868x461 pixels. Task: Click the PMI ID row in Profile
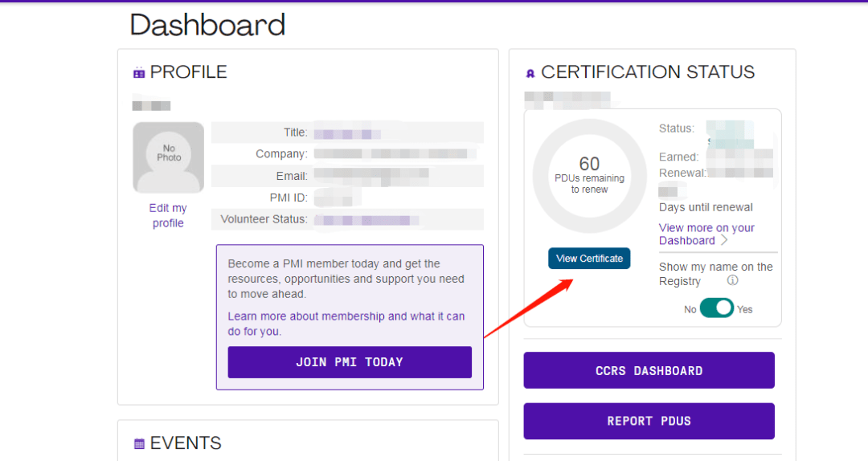347,198
